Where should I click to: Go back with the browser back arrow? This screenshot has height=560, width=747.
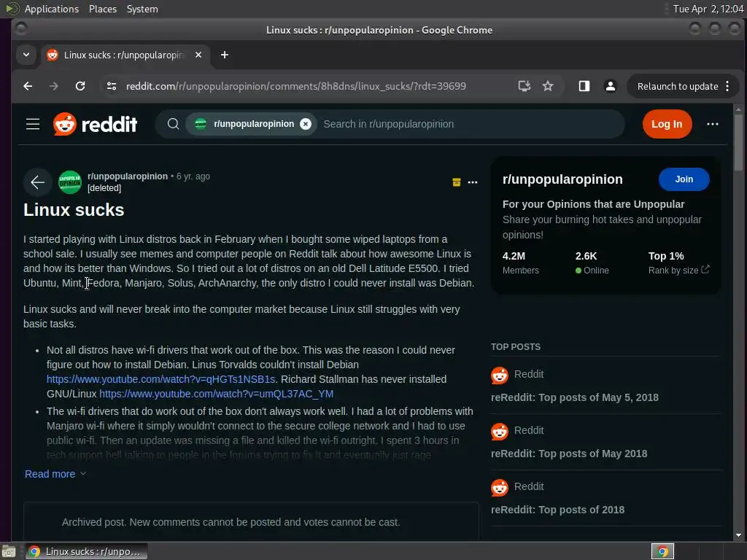(28, 86)
